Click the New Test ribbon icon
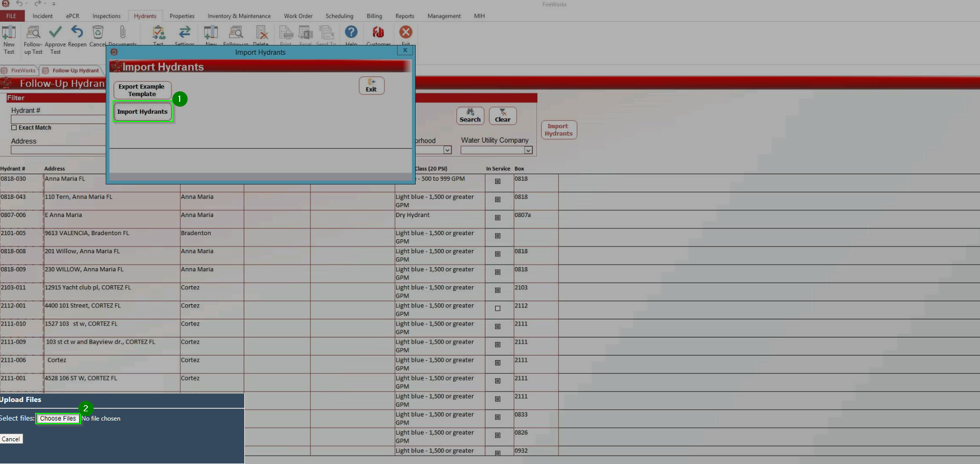Image resolution: width=980 pixels, height=464 pixels. 9,34
